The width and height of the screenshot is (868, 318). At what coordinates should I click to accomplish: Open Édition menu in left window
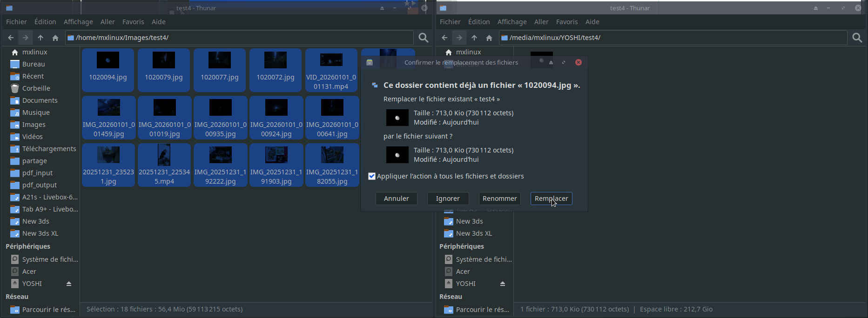[45, 22]
